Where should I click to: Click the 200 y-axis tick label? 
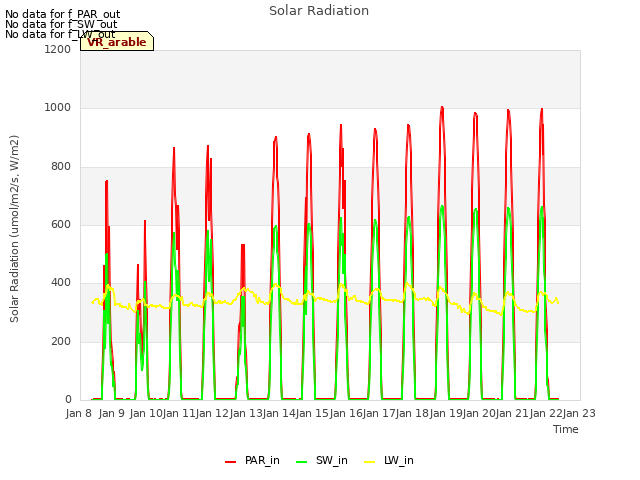61,341
